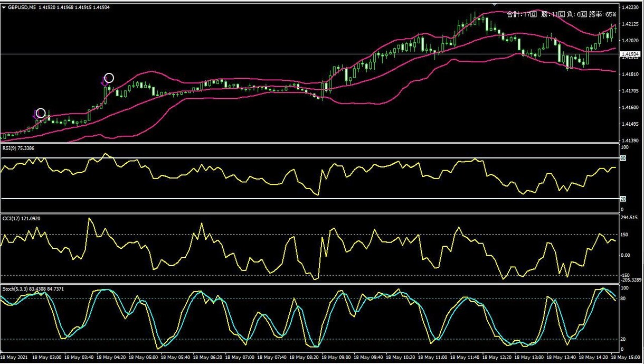Click the total trades text 合計:17回
The height and width of the screenshot is (364, 644).
point(522,14)
